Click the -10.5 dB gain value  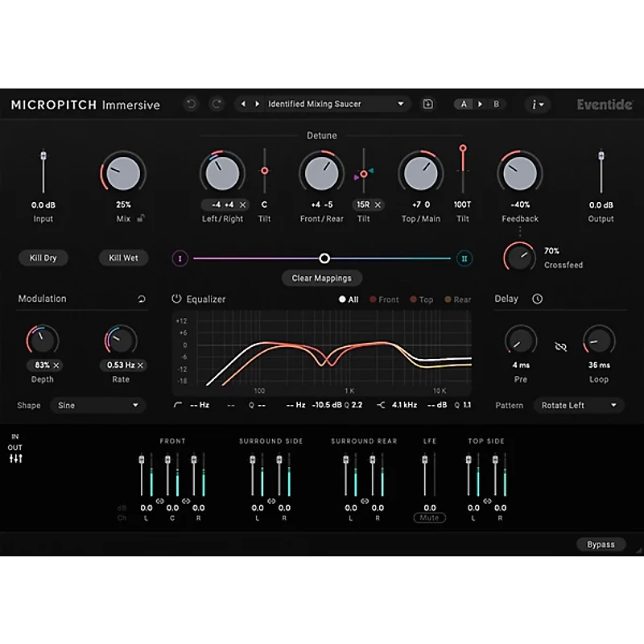tap(327, 405)
